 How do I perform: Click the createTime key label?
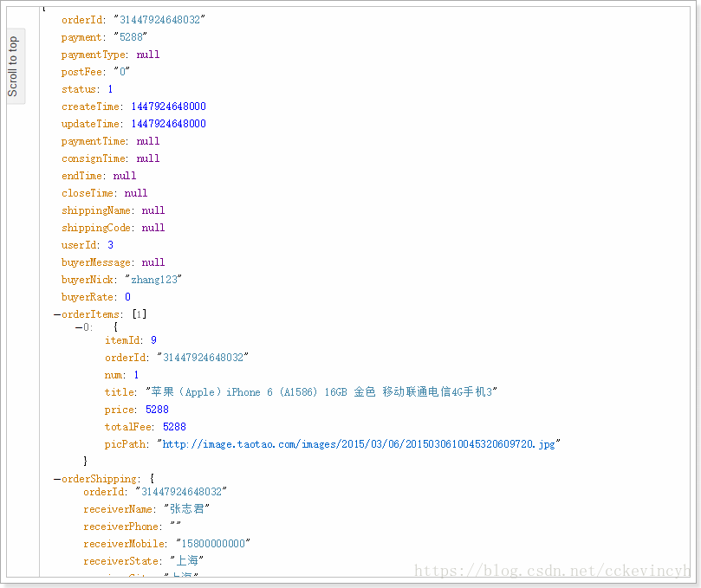[90, 107]
